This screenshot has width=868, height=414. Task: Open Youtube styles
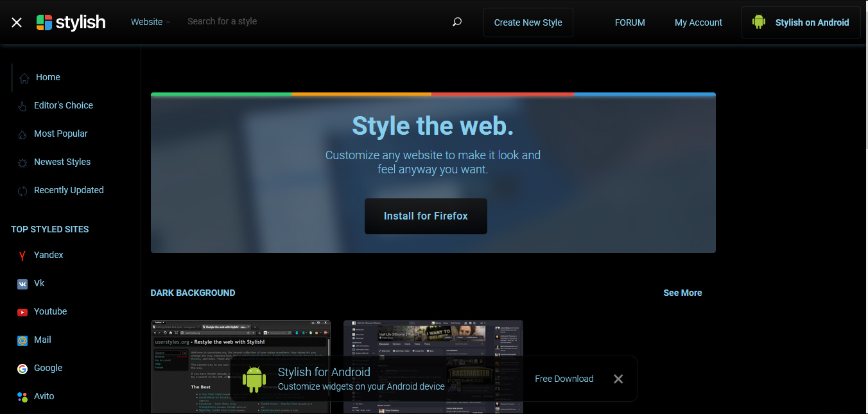[51, 311]
